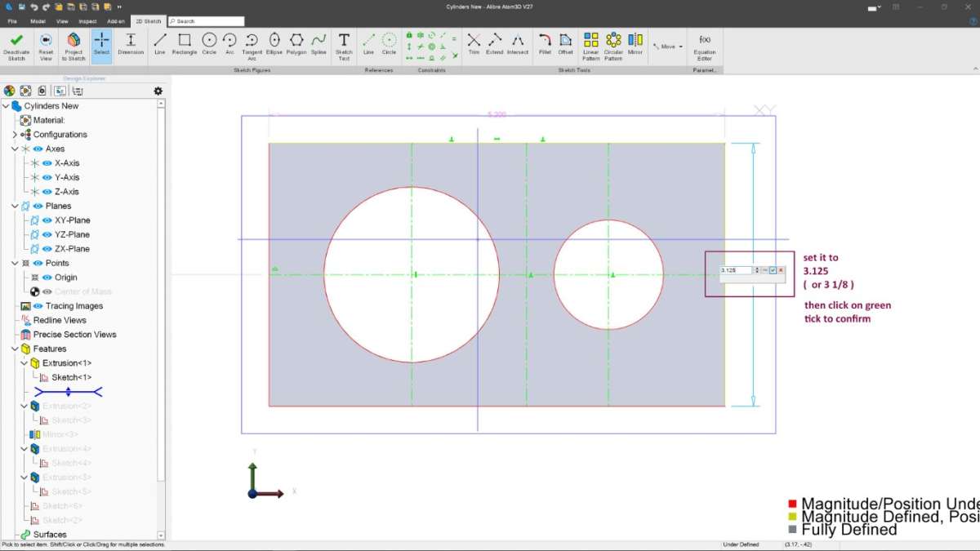Click the Mirror sketch tool

click(635, 44)
